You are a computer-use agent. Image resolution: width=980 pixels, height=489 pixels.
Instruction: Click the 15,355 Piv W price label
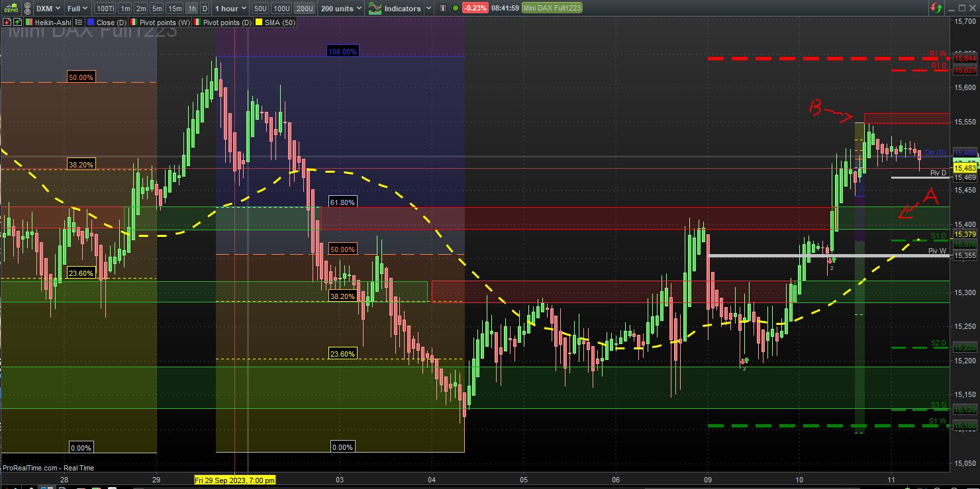(965, 255)
